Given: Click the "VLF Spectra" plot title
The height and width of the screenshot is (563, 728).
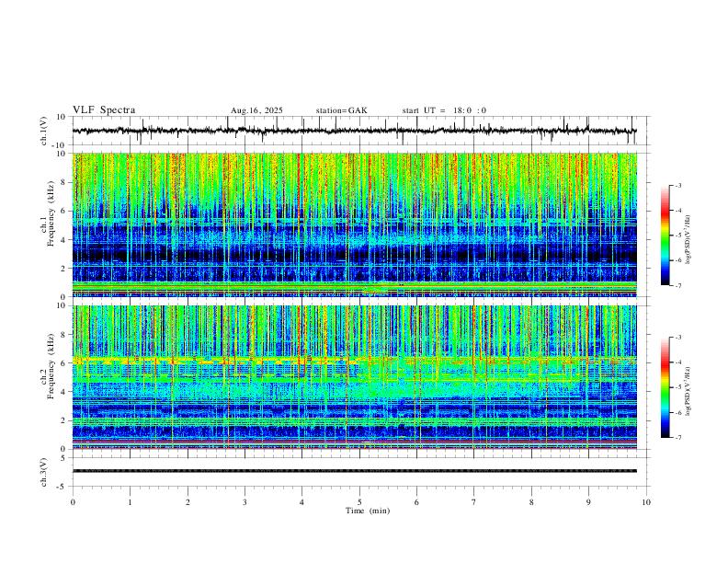Looking at the screenshot, I should (104, 109).
